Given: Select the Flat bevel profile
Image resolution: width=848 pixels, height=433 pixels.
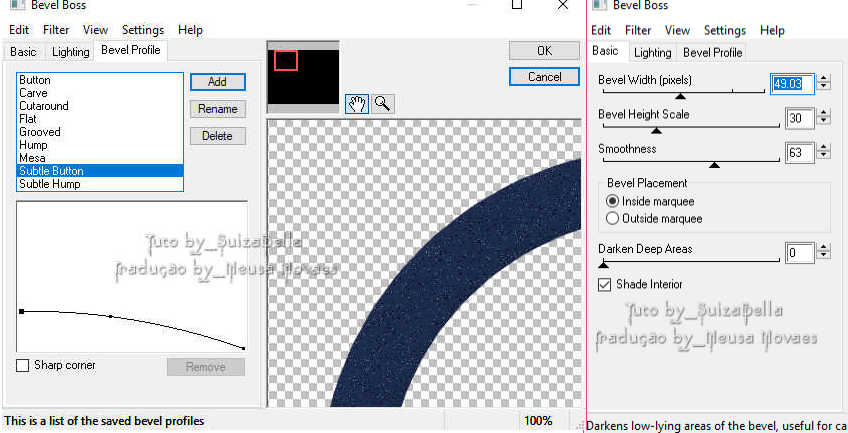Looking at the screenshot, I should pyautogui.click(x=100, y=119).
